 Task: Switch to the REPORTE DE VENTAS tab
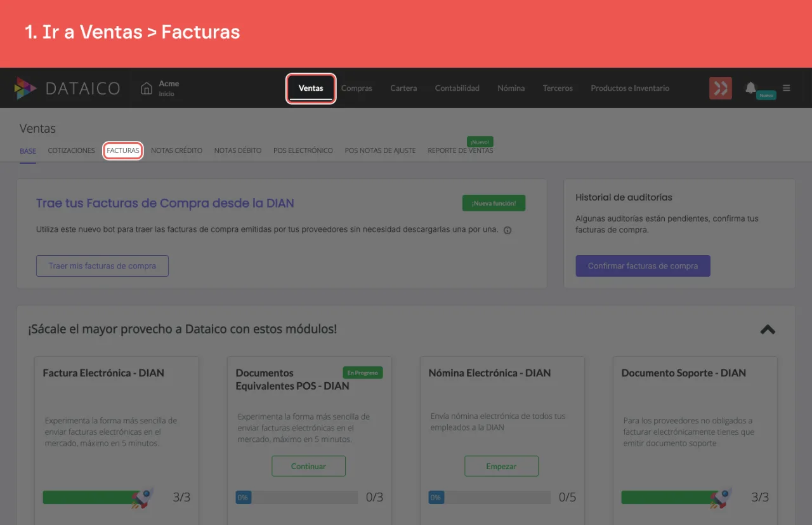[461, 151]
